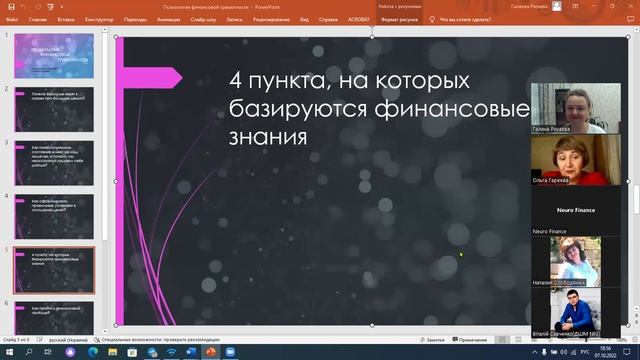Click Галина Ризаева video tile

point(576,108)
